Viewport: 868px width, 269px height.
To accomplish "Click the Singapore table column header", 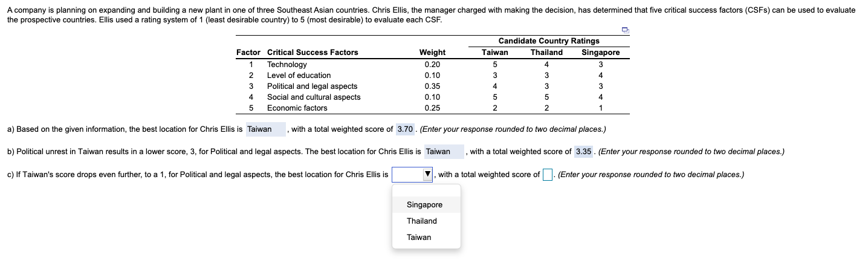I will click(x=601, y=53).
